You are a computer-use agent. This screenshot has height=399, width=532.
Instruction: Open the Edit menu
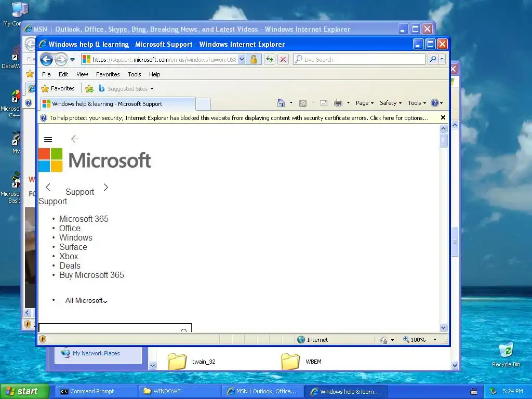63,74
